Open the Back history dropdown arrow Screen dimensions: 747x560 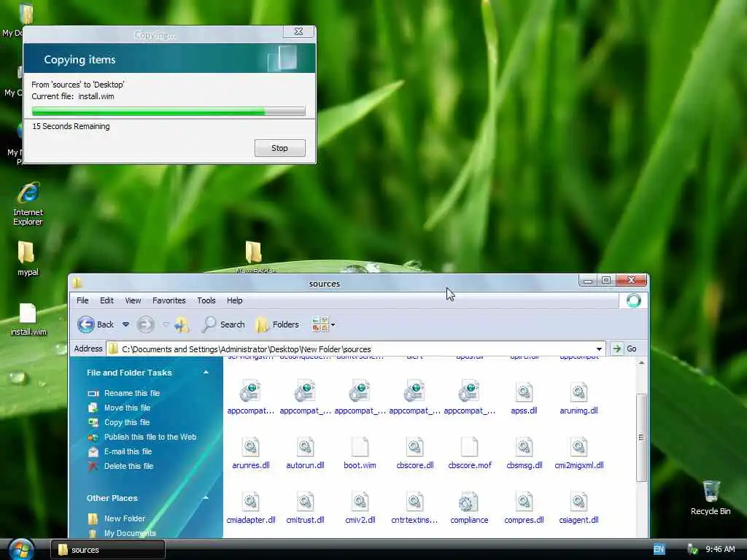125,324
